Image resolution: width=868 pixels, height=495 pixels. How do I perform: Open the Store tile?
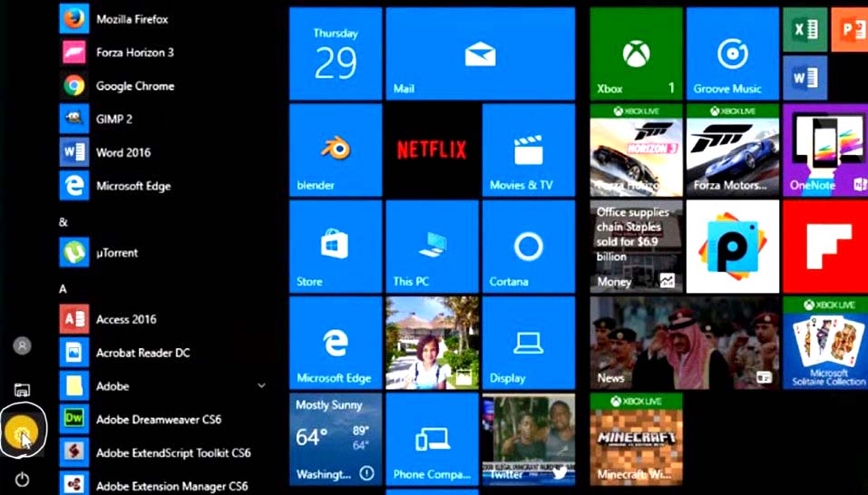(336, 247)
